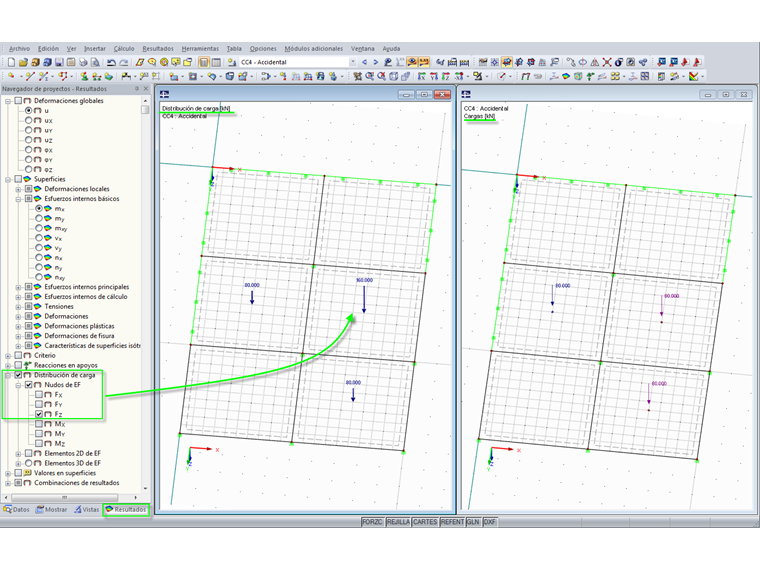Toggle the GLN status bar button
The image size is (760, 570).
(473, 522)
